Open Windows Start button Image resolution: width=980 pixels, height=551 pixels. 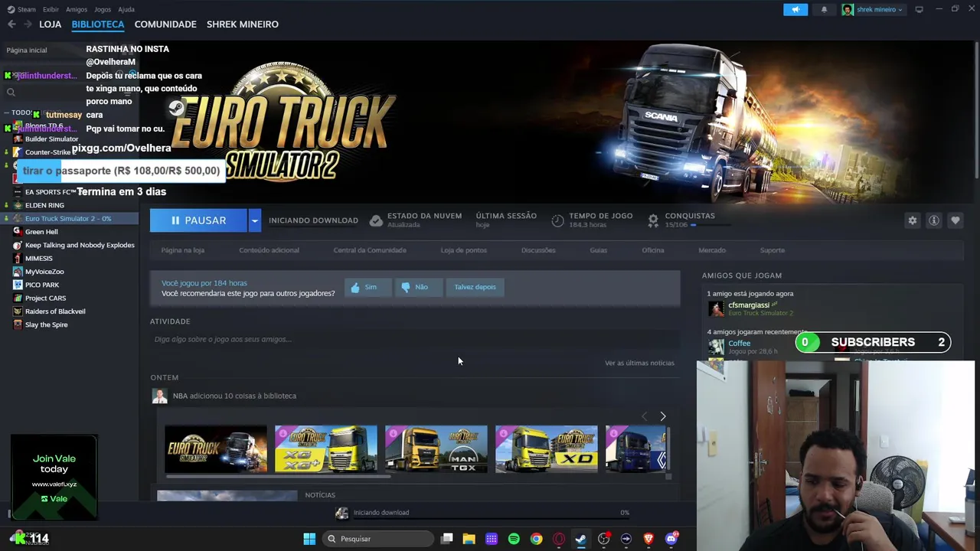(309, 539)
